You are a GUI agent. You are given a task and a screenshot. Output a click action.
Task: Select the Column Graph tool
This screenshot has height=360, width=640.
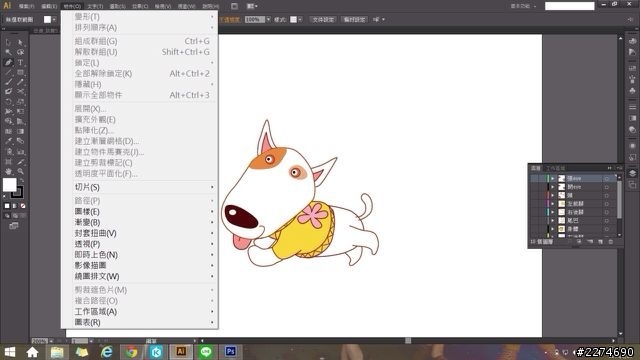pyautogui.click(x=20, y=151)
